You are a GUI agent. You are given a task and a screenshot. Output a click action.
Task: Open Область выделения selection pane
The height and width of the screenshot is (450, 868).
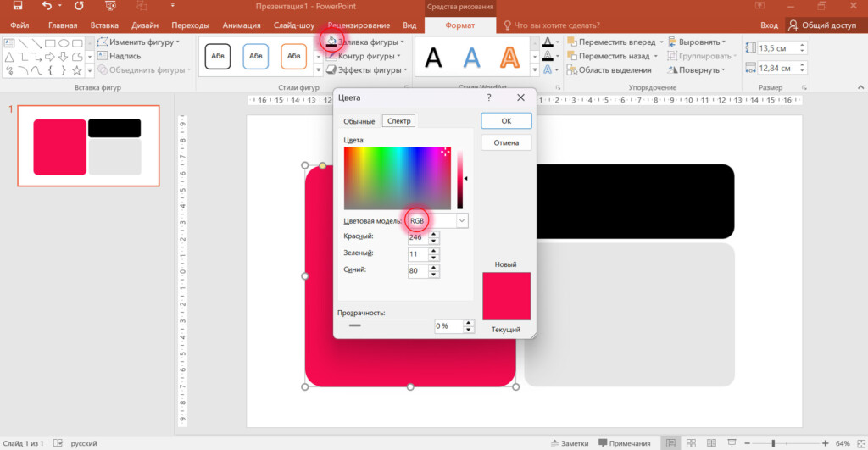(x=609, y=70)
